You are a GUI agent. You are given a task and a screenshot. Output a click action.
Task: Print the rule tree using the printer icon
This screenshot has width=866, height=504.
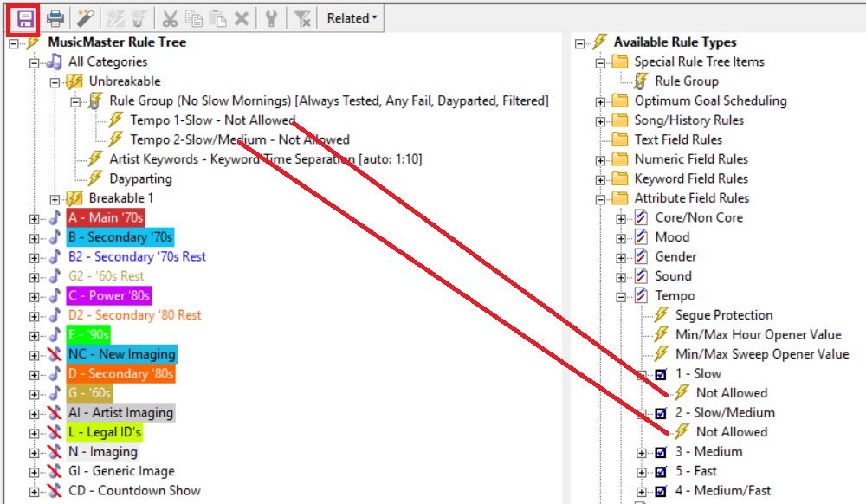[55, 19]
